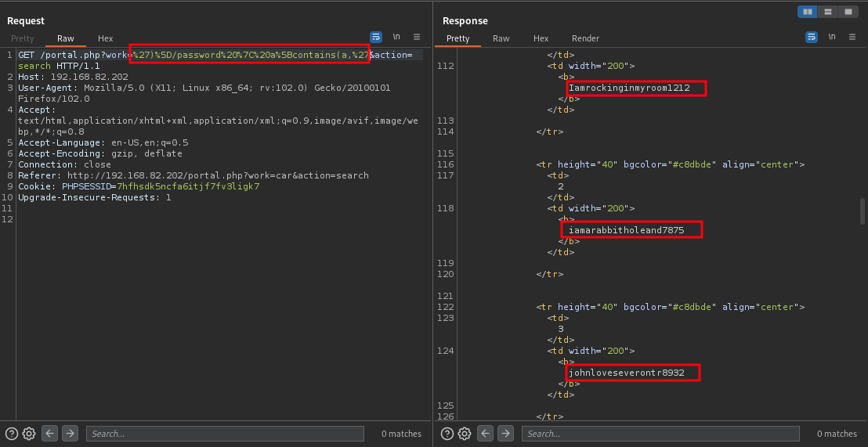Click the PHPSESSID cookie value
The height and width of the screenshot is (447, 868).
(188, 186)
